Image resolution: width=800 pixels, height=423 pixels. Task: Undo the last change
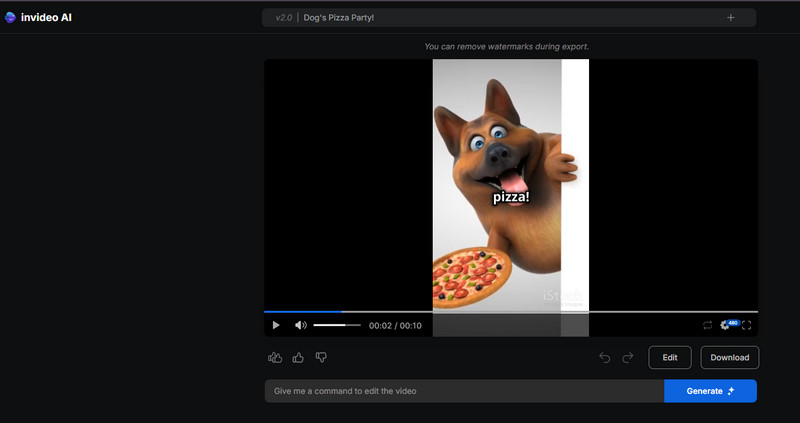pyautogui.click(x=605, y=358)
